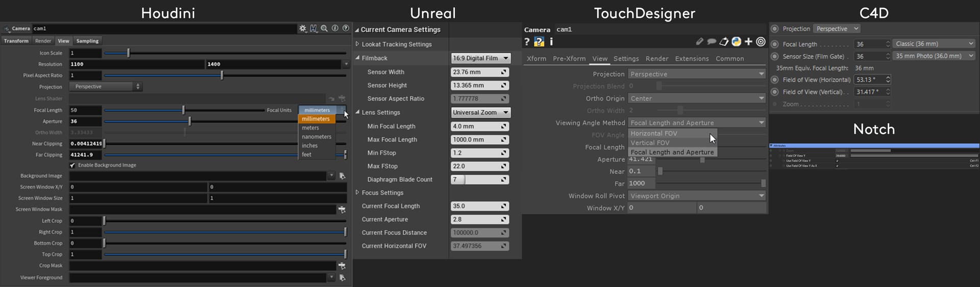Click Houdini Focal Length slider handle

pos(184,110)
